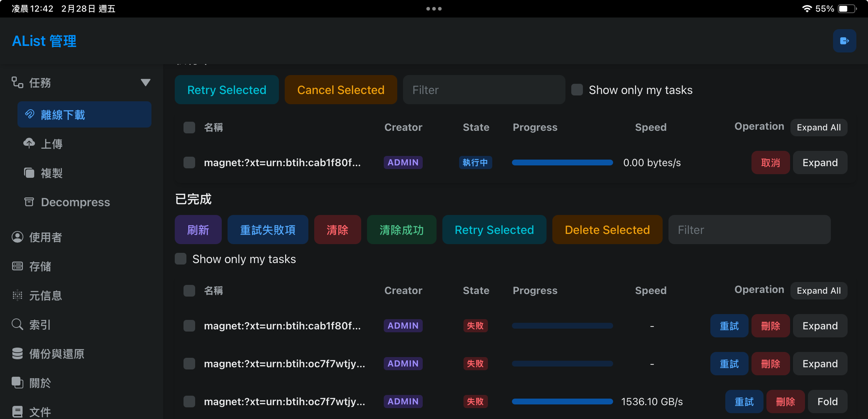Enable the upper Show only my tasks checkbox
868x419 pixels.
tap(577, 90)
